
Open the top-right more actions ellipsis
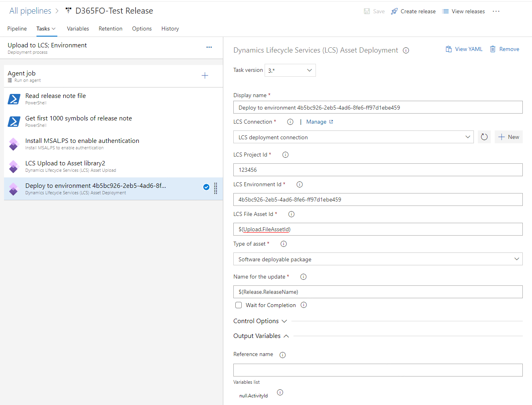coord(496,11)
